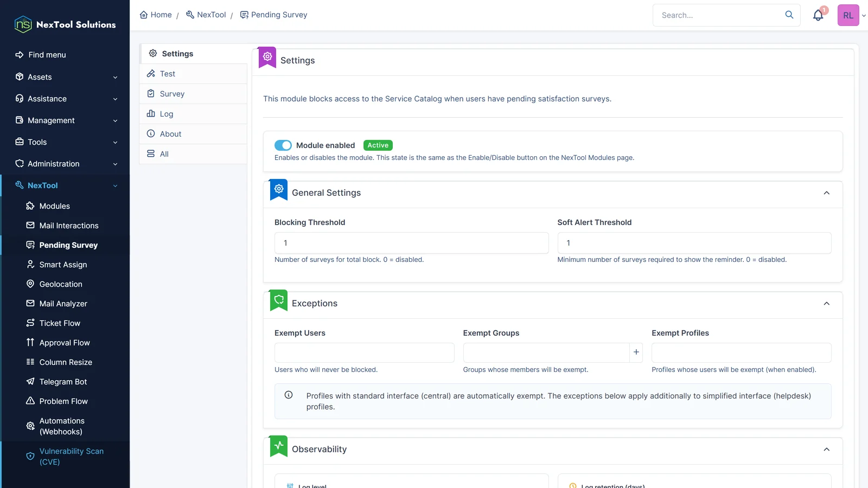Expand the Assets sidebar menu
Image resolution: width=868 pixels, height=488 pixels.
pyautogui.click(x=65, y=77)
